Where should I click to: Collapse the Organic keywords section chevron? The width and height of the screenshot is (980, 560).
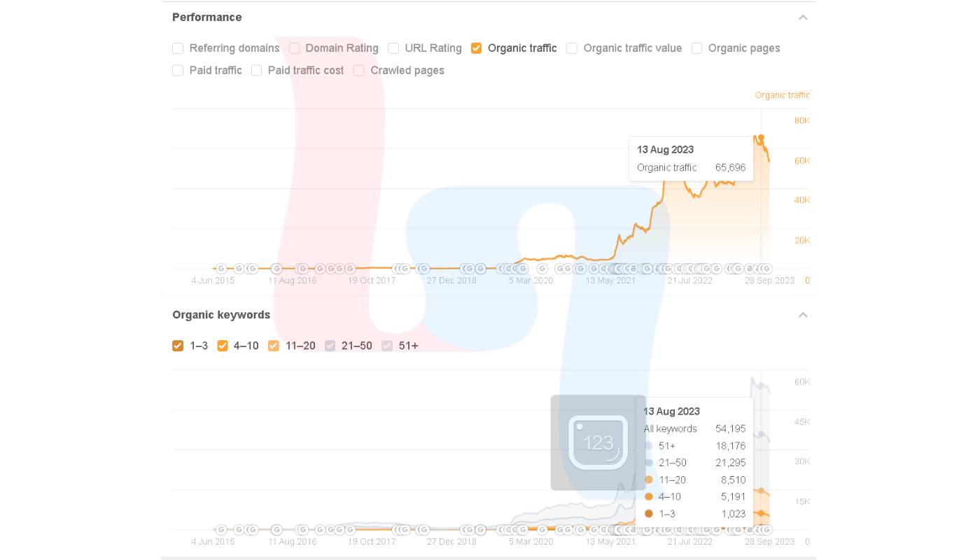pyautogui.click(x=803, y=315)
